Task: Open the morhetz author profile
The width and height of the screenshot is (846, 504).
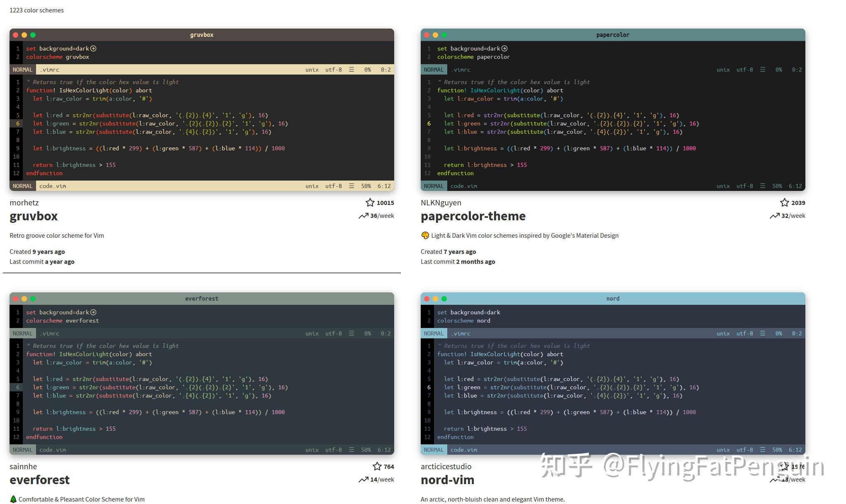Action: [24, 203]
